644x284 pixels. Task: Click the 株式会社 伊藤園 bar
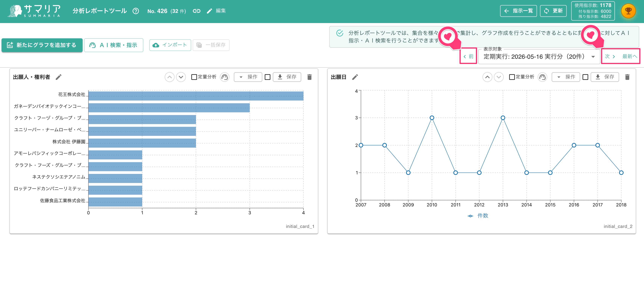click(x=142, y=143)
